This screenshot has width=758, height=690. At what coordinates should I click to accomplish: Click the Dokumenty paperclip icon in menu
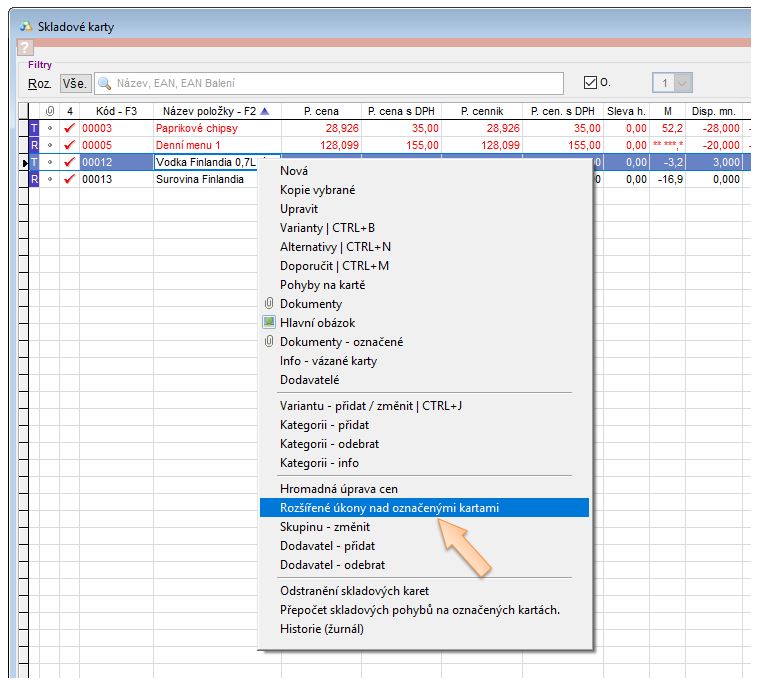pyautogui.click(x=268, y=304)
